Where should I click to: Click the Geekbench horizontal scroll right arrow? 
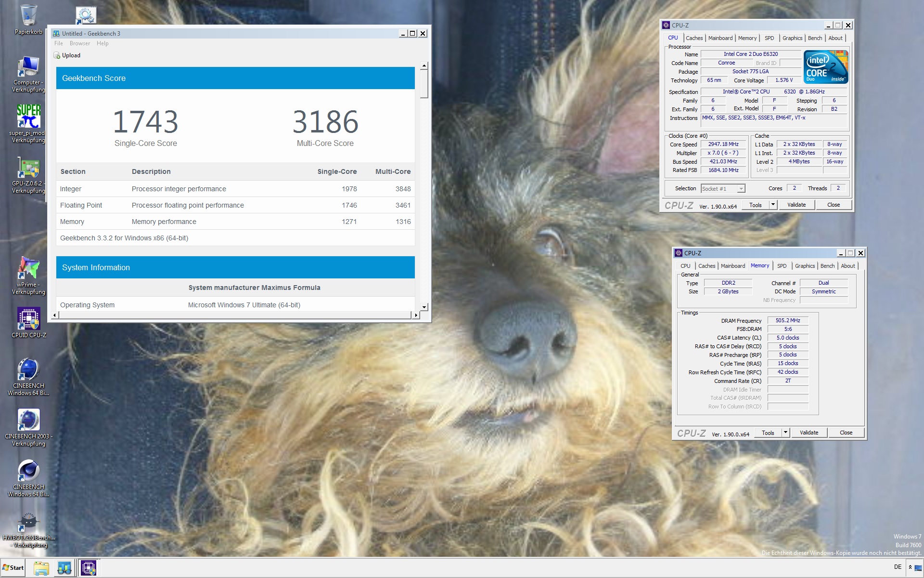416,315
